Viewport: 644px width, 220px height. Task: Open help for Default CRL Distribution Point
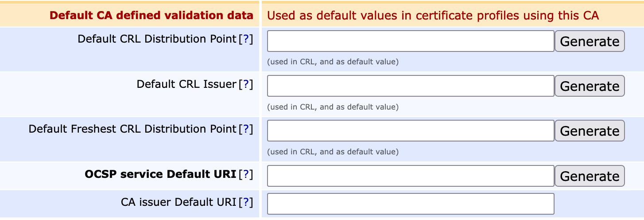(x=246, y=39)
